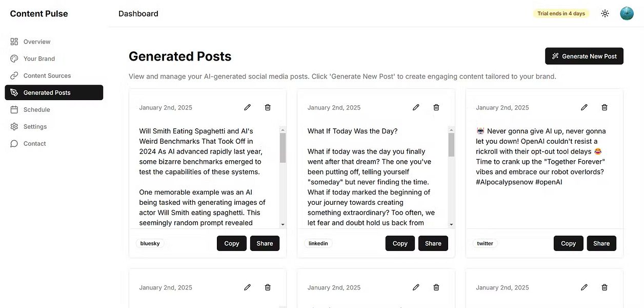
Task: Share the LinkedIn post
Action: point(433,243)
